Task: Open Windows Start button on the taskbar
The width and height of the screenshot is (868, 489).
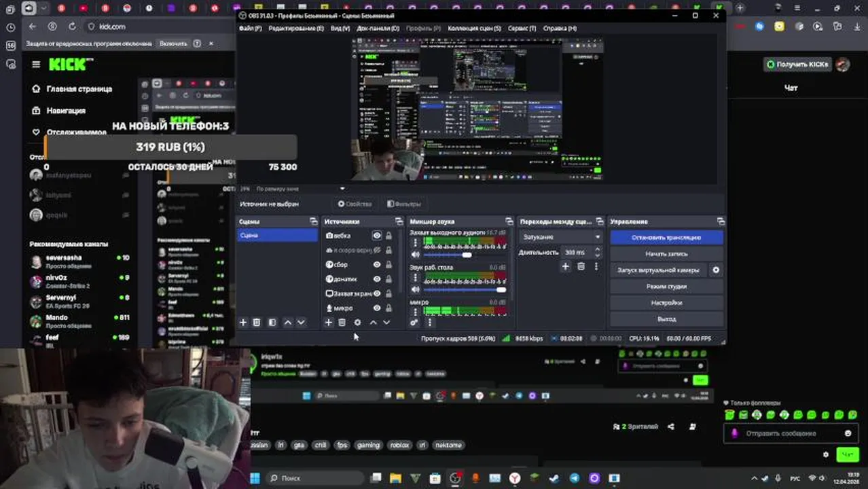Action: click(x=255, y=478)
